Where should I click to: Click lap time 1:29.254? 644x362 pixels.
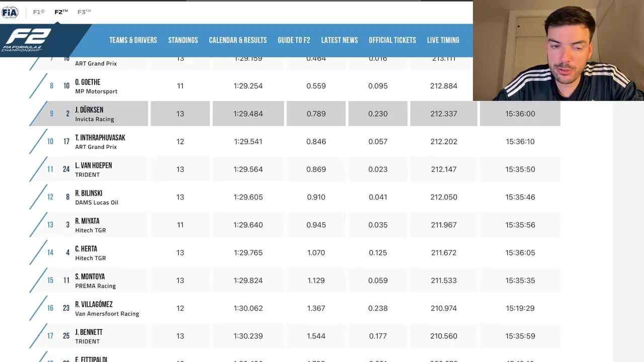(248, 86)
